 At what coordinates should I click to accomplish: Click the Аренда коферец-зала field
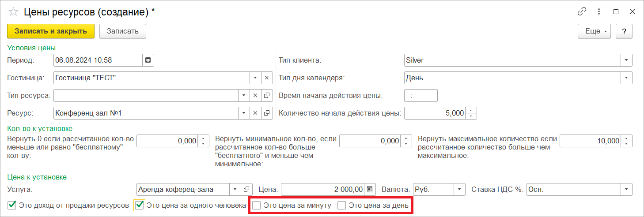[184, 189]
